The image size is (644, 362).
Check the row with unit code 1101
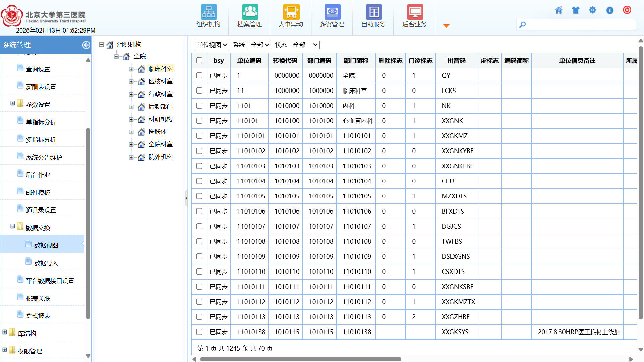(199, 106)
